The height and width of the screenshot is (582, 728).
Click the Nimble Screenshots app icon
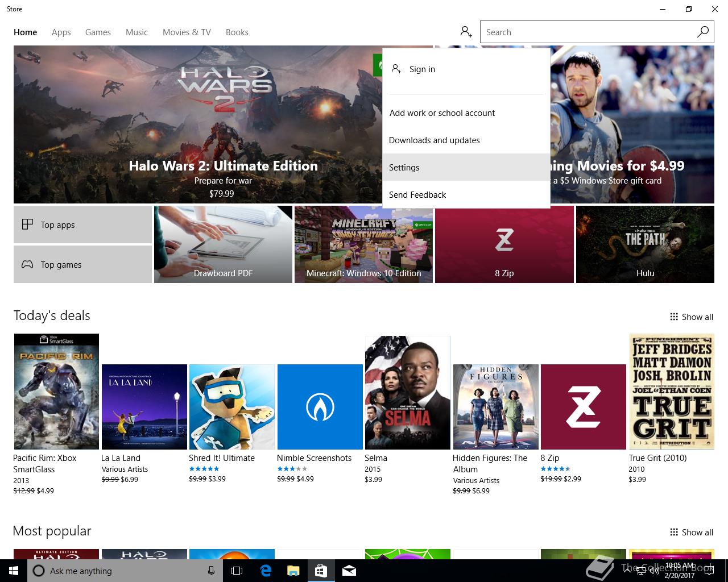(x=320, y=407)
